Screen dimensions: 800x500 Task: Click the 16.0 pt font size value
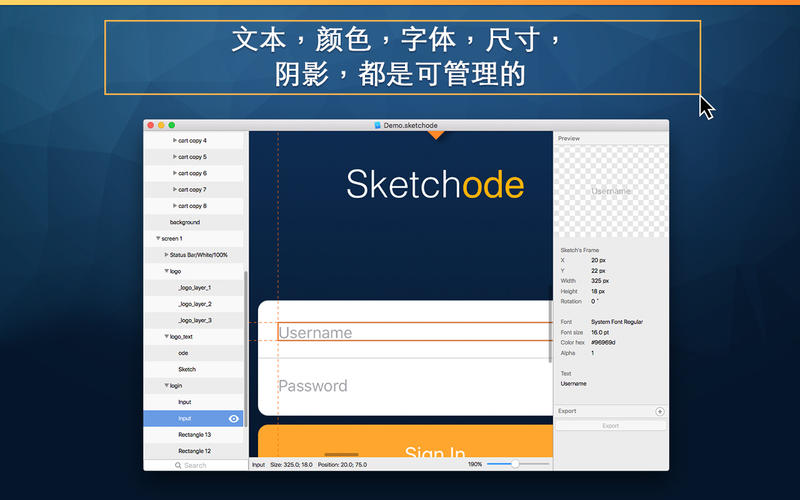click(601, 332)
